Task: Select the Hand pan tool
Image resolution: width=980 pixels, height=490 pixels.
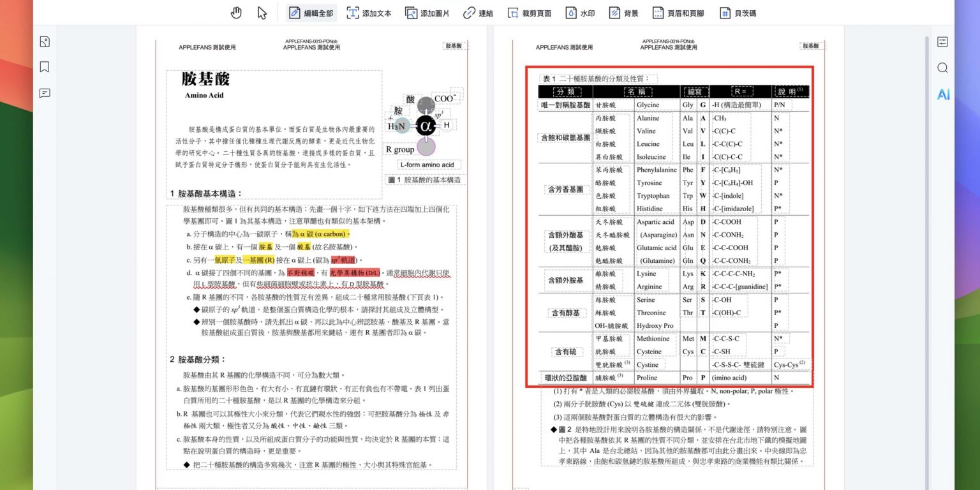Action: (x=237, y=13)
